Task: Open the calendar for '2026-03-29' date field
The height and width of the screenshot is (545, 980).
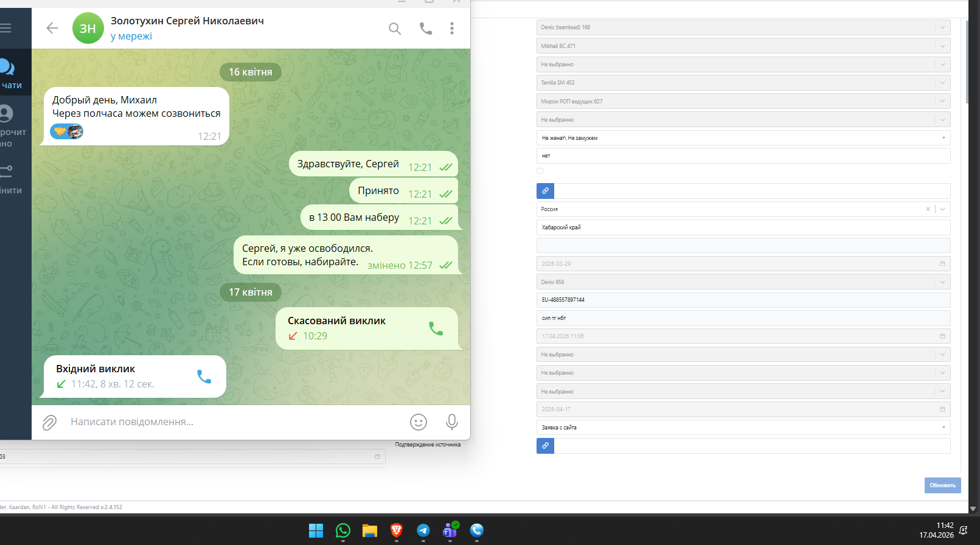Action: point(942,264)
